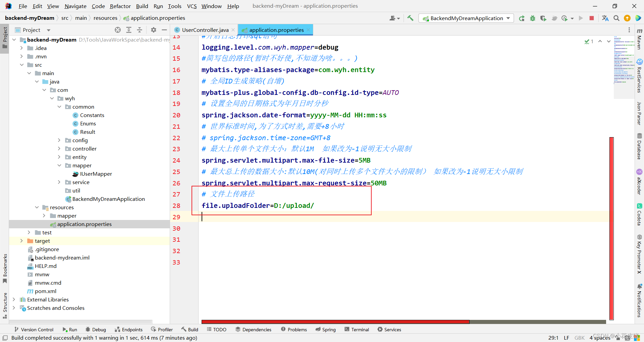This screenshot has width=644, height=342.
Task: Expand the target folder
Action: click(x=22, y=241)
